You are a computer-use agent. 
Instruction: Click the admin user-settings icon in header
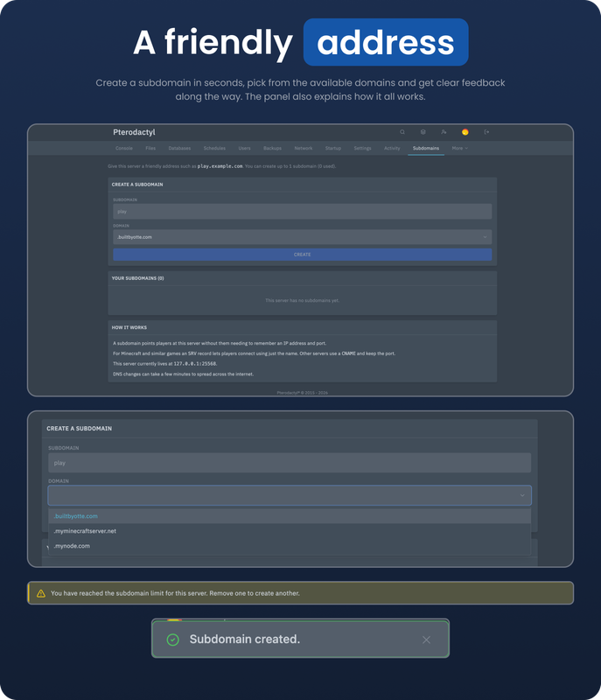(x=444, y=132)
